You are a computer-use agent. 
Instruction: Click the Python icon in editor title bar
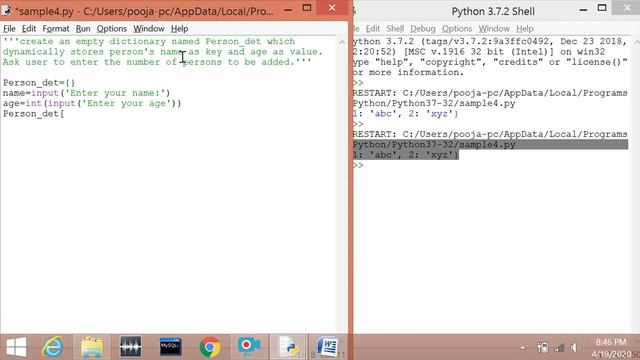click(6, 10)
